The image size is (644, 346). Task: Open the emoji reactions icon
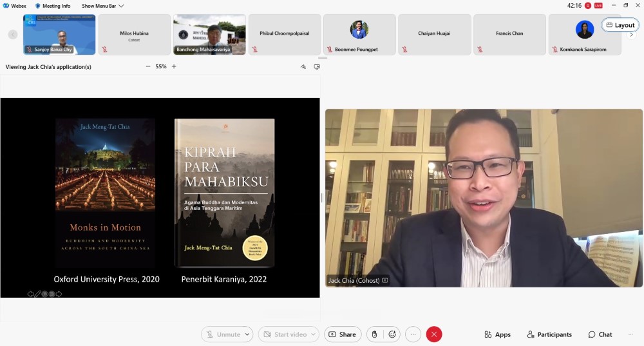[392, 334]
